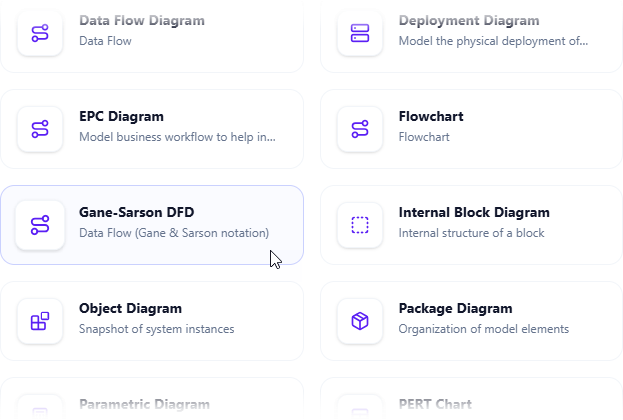Choose the Flowchart title text
Screen dimensions: 623x420
point(431,117)
